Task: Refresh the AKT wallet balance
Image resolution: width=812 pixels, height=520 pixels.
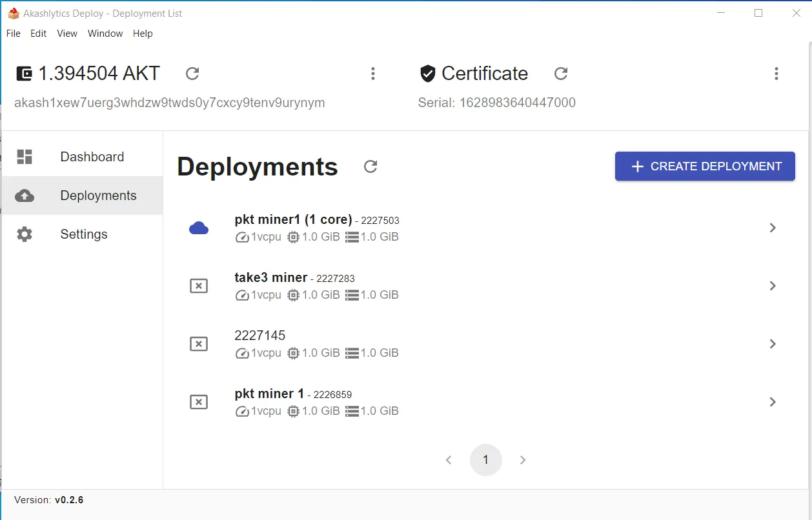Action: tap(192, 74)
